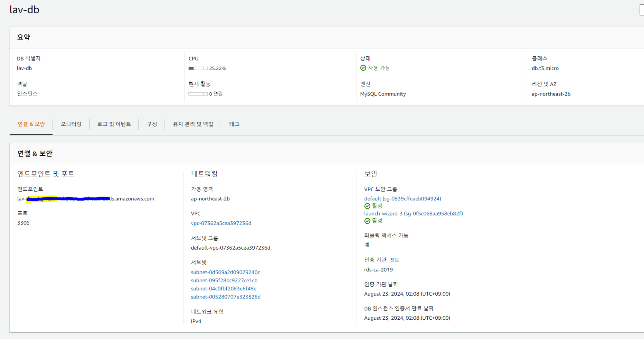Select the endpoint hostname text
The height and width of the screenshot is (339, 644).
pyautogui.click(x=86, y=199)
